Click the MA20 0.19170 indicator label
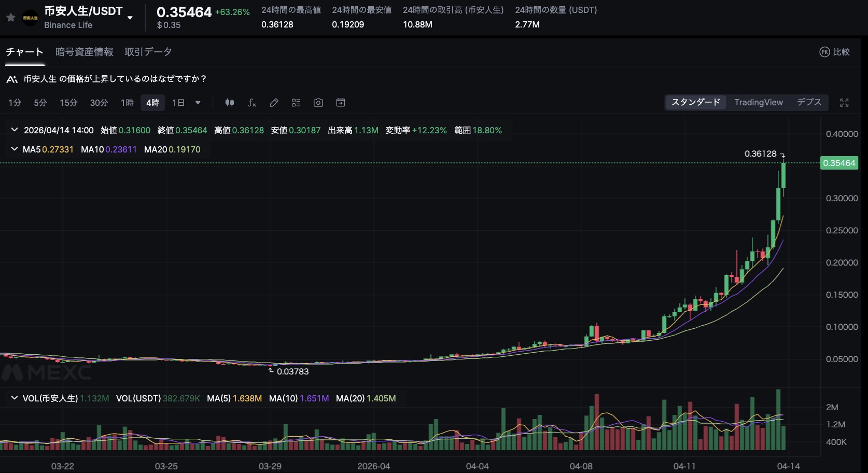868x473 pixels. [172, 149]
